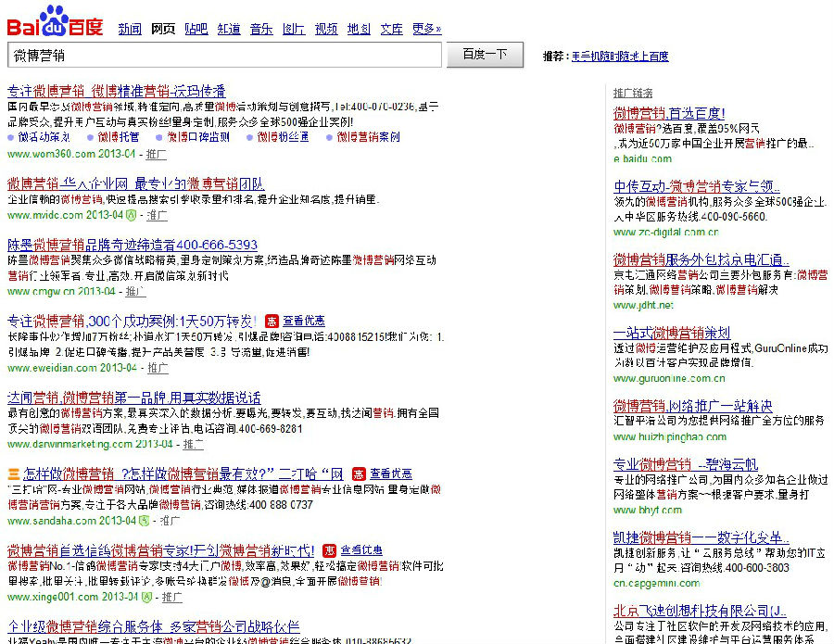Image resolution: width=834 pixels, height=644 pixels.
Task: Click 查看优惠 beside the 300个成功案例 result
Action: coord(304,322)
